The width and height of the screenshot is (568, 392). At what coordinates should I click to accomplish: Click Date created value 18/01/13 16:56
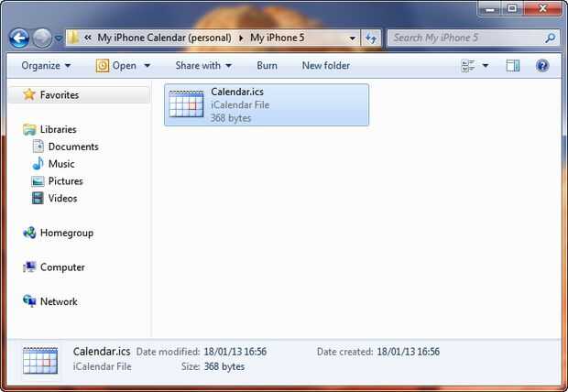click(x=408, y=352)
